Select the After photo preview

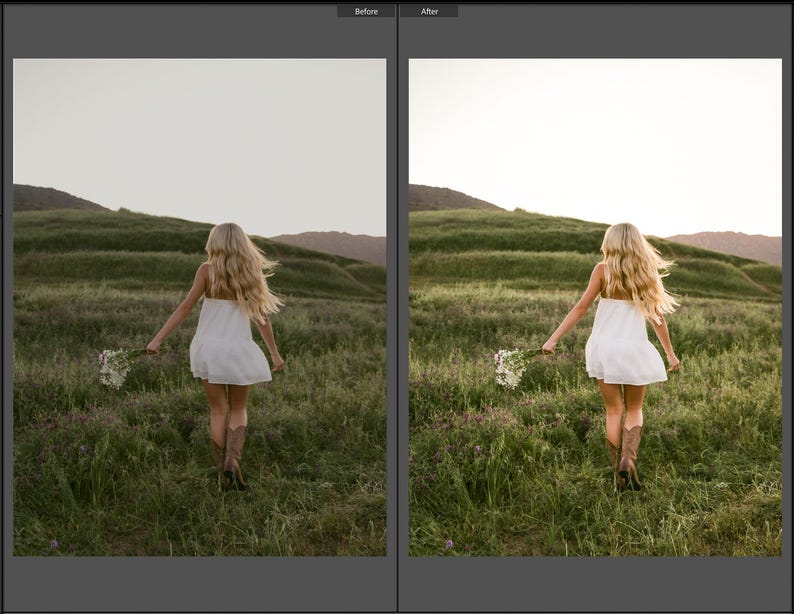[595, 308]
